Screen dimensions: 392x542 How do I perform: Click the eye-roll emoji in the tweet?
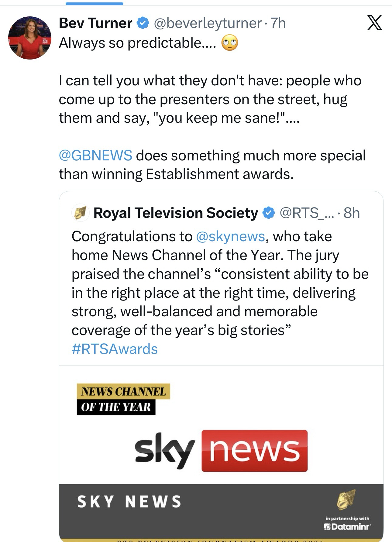pyautogui.click(x=230, y=43)
